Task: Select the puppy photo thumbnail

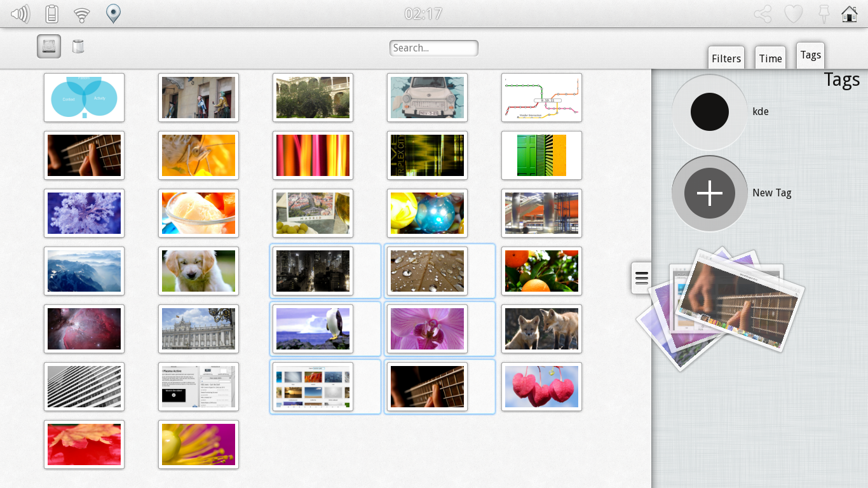Action: point(198,271)
